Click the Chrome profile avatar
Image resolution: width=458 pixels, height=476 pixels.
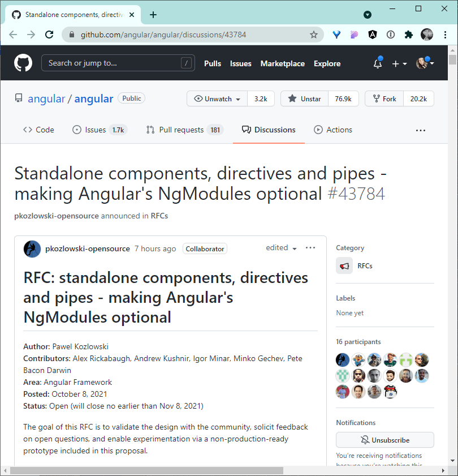pyautogui.click(x=427, y=35)
